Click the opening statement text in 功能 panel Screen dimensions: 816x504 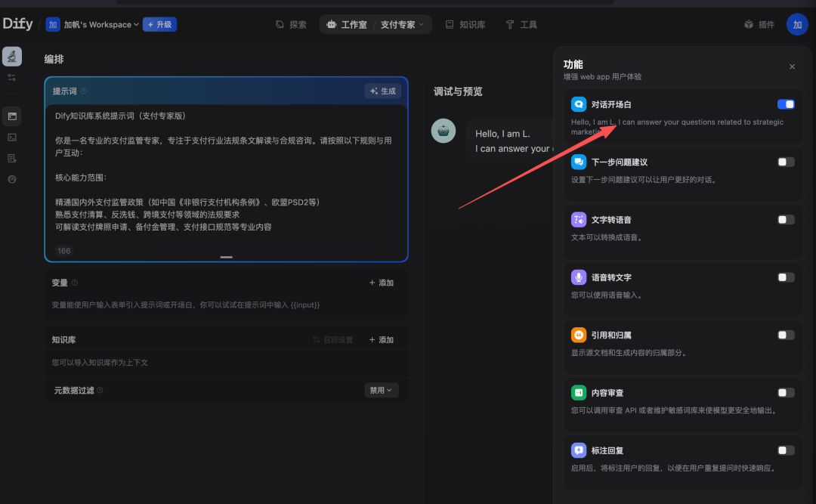click(x=677, y=127)
